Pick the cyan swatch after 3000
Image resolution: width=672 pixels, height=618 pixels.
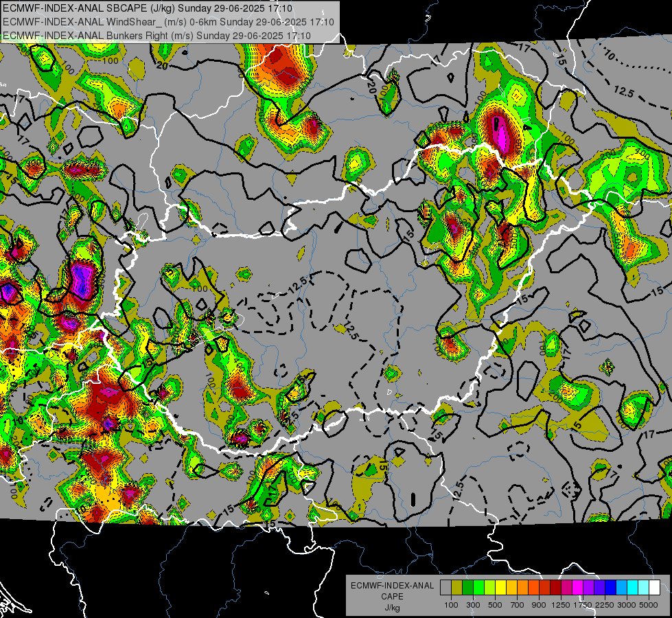click(x=633, y=587)
